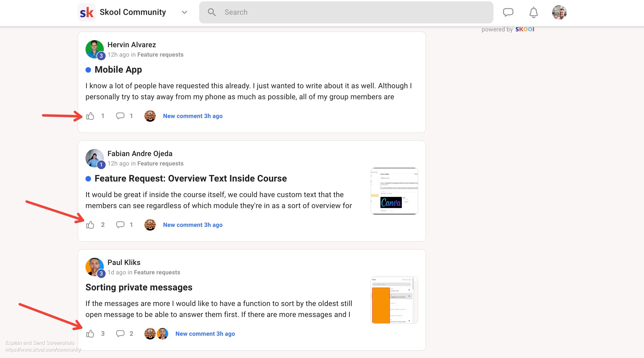Screen dimensions: 644x358
Task: Open Fabian Andre Ojeda's profile name
Action: 140,154
